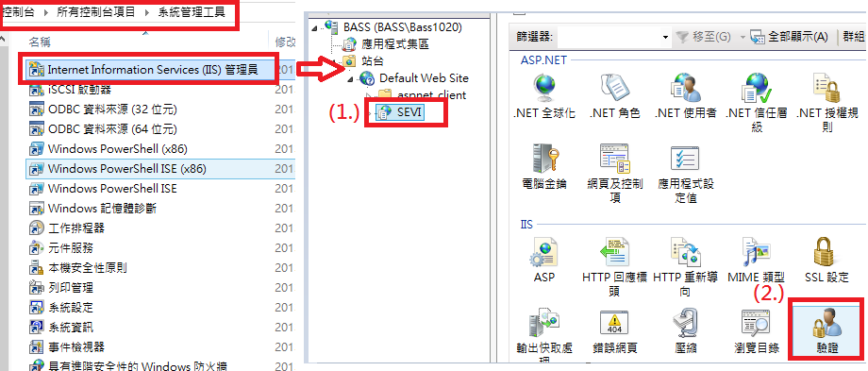The image size is (868, 371).
Task: Open the 壓縮 compression icon
Action: tap(685, 331)
